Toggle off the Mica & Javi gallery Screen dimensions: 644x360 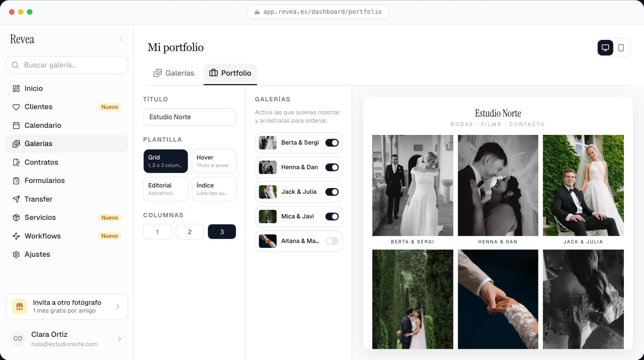[332, 217]
